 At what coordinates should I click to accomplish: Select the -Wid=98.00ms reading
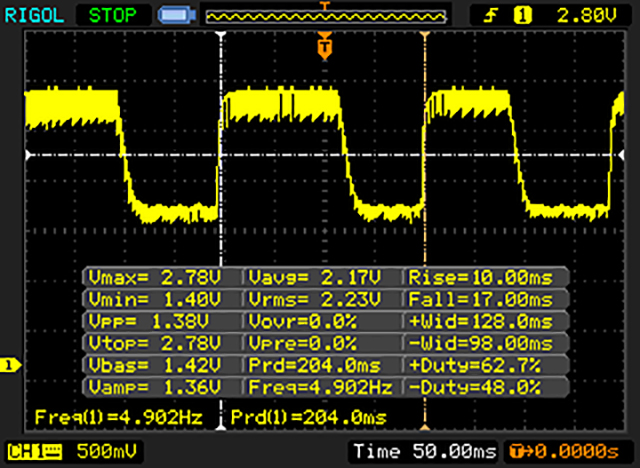click(x=480, y=343)
